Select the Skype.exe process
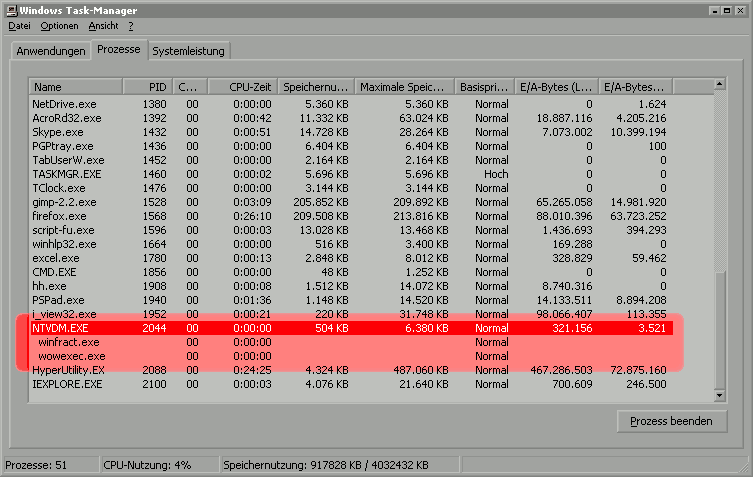This screenshot has height=477, width=753. (351, 132)
